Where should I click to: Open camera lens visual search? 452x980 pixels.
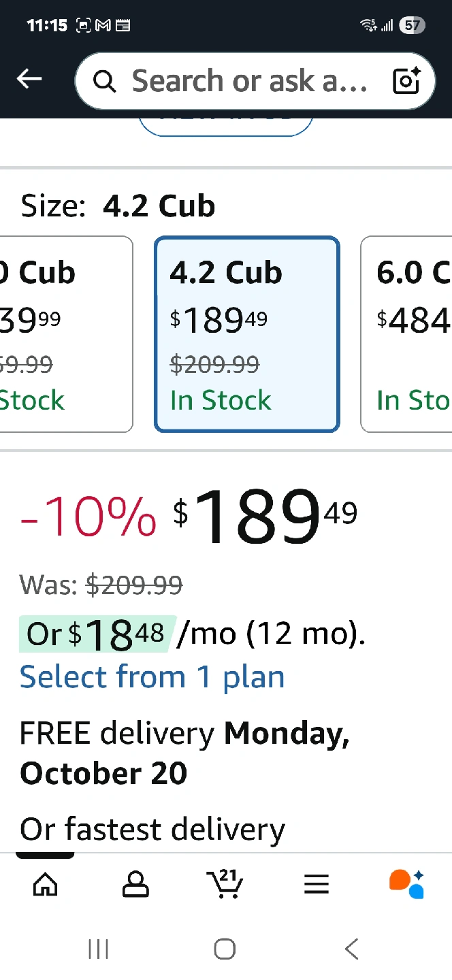pyautogui.click(x=407, y=81)
